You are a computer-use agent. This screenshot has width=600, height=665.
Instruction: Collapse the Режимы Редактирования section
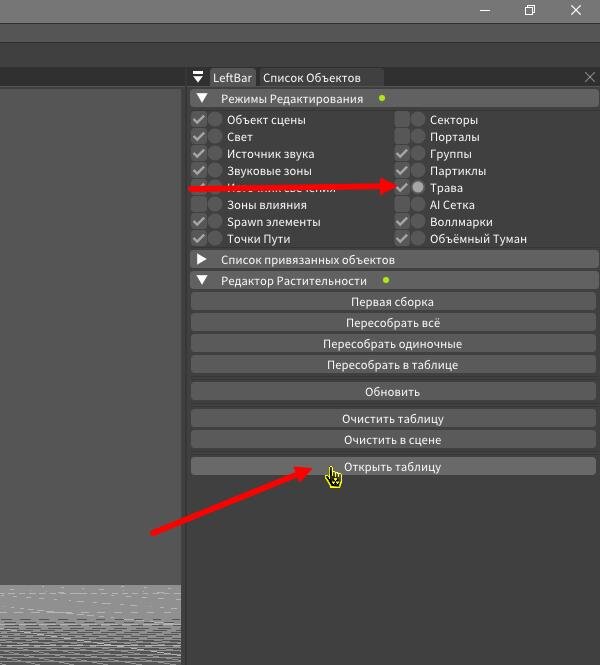click(202, 98)
